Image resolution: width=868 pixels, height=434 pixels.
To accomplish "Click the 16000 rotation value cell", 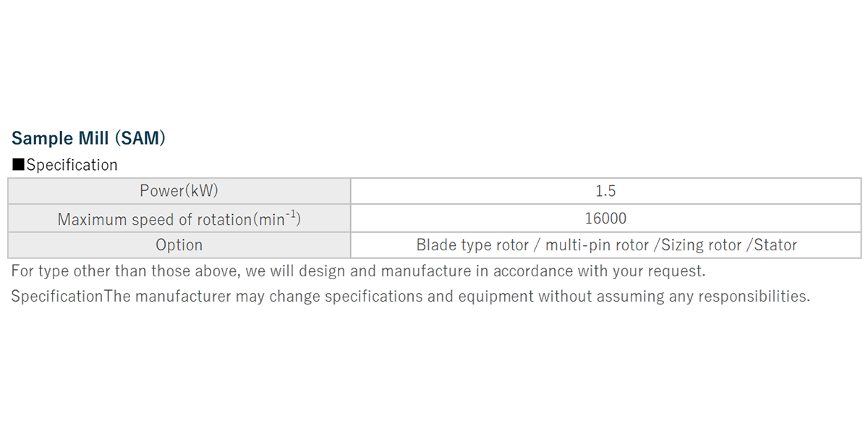I will tap(605, 218).
